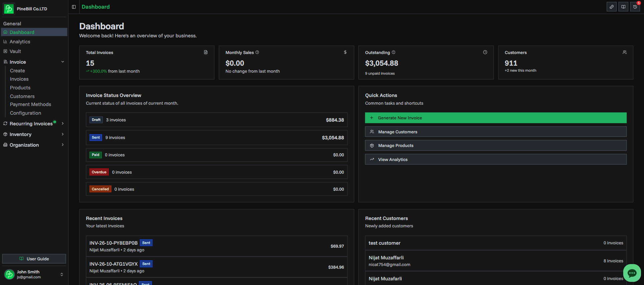Click the $69.97 invoice amount

[x=337, y=246]
